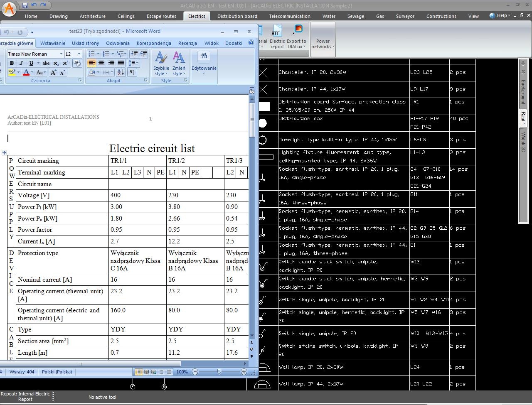Open the font name dropdown
The height and width of the screenshot is (405, 532).
coord(61,54)
